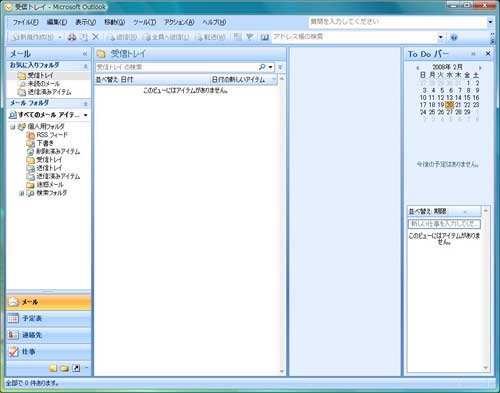This screenshot has width=500, height=393.
Task: Collapse the 個人用フォルダ tree node
Action: point(13,127)
